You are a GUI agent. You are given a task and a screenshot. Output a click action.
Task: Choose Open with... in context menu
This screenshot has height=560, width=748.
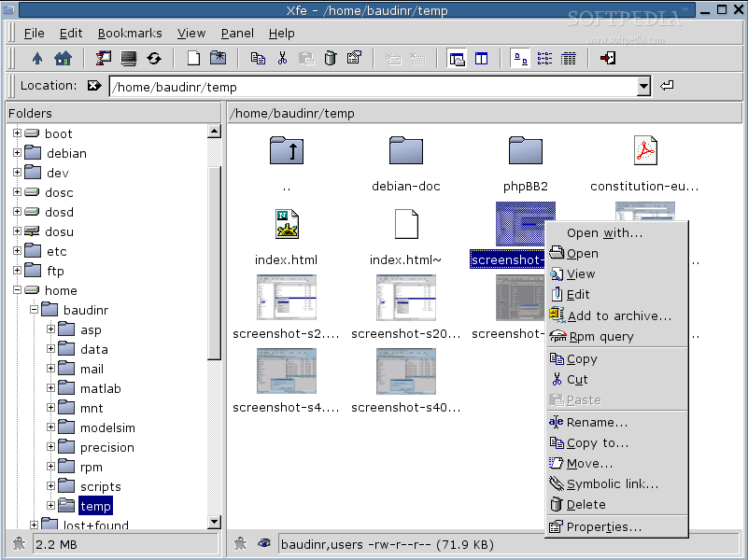(x=616, y=232)
